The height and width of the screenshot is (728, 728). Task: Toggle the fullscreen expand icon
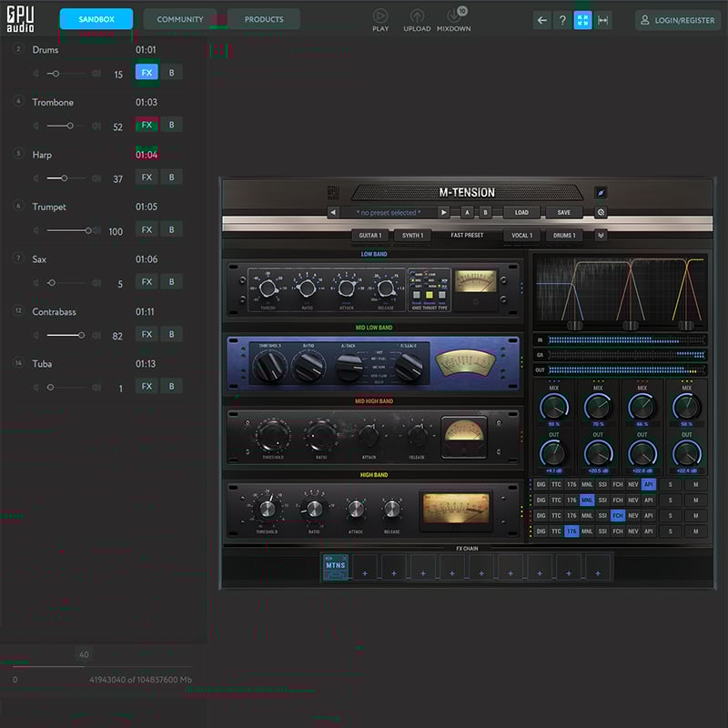point(582,20)
